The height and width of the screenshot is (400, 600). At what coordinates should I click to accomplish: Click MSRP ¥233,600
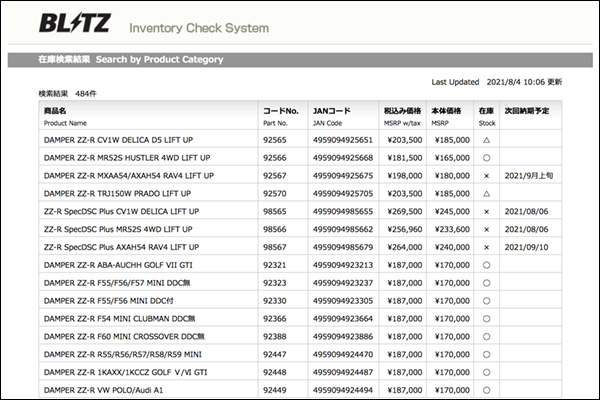click(x=452, y=229)
